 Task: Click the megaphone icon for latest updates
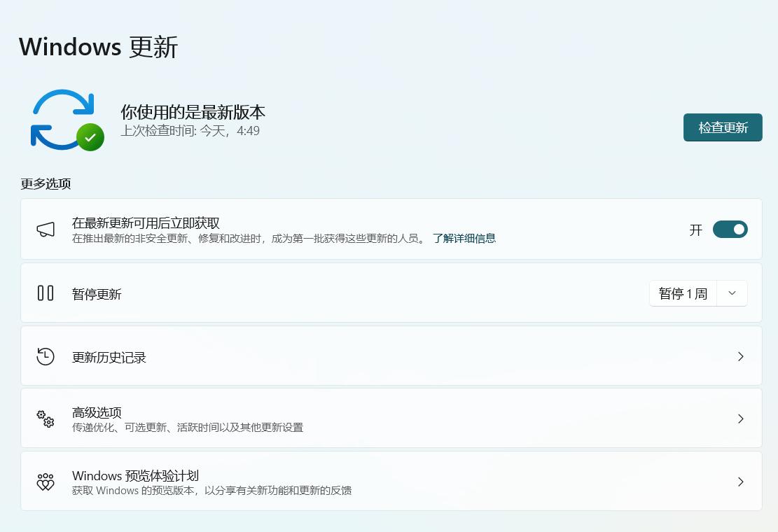pyautogui.click(x=46, y=230)
